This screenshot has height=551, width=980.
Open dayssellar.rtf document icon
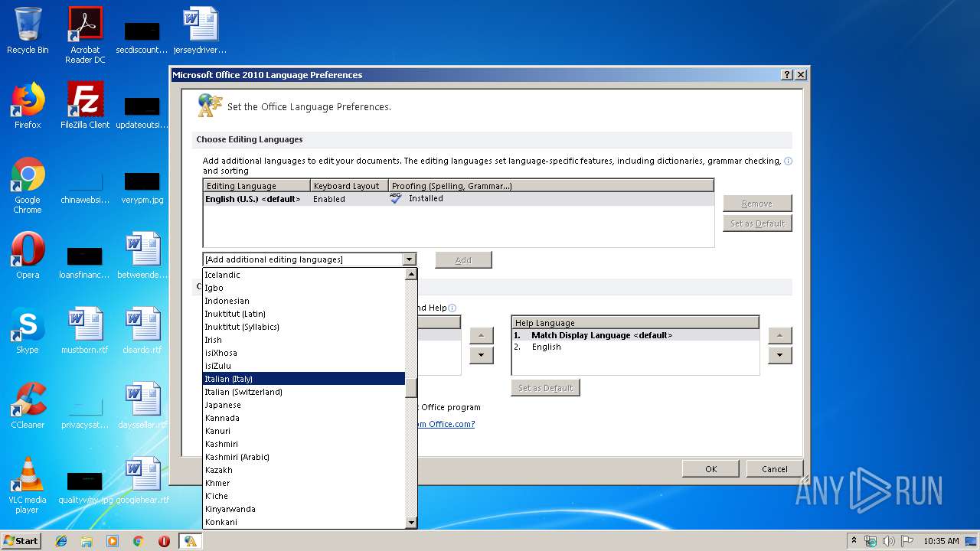point(142,406)
